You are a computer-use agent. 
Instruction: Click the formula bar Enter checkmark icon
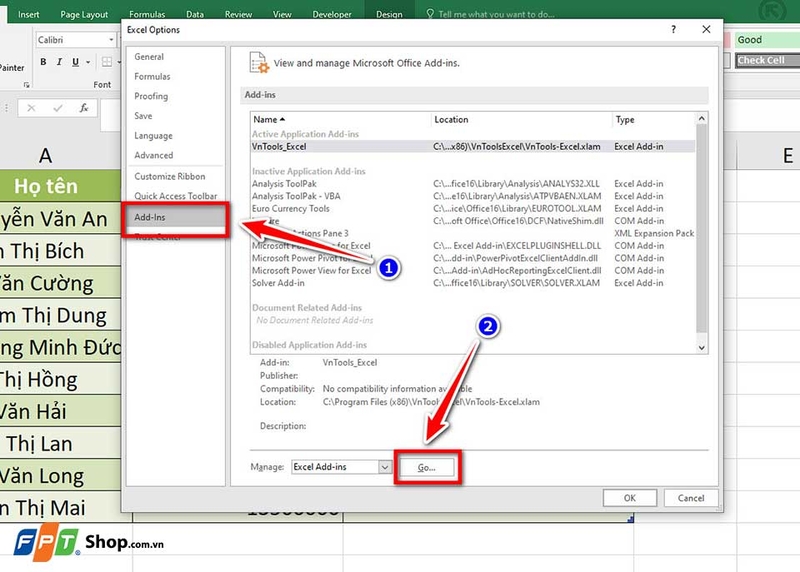click(58, 108)
